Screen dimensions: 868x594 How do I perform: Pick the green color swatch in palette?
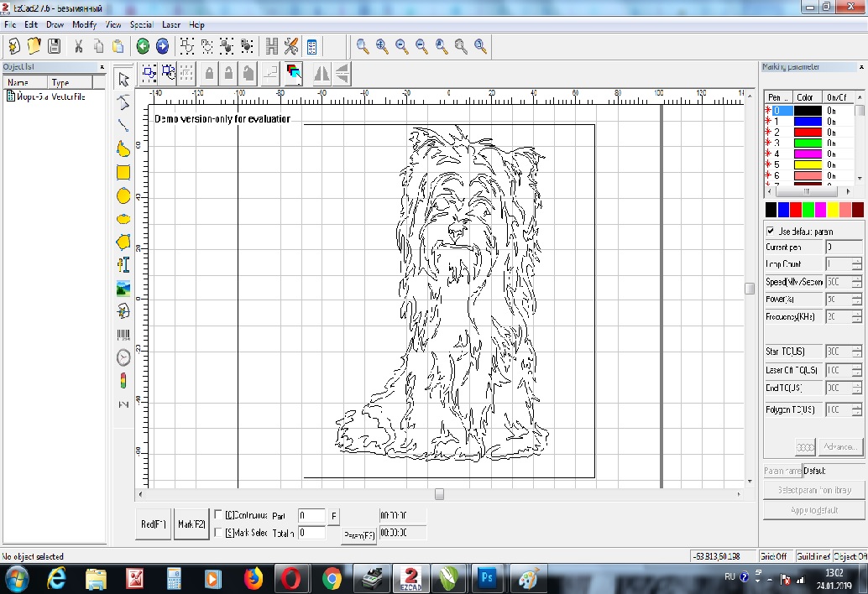tap(808, 209)
